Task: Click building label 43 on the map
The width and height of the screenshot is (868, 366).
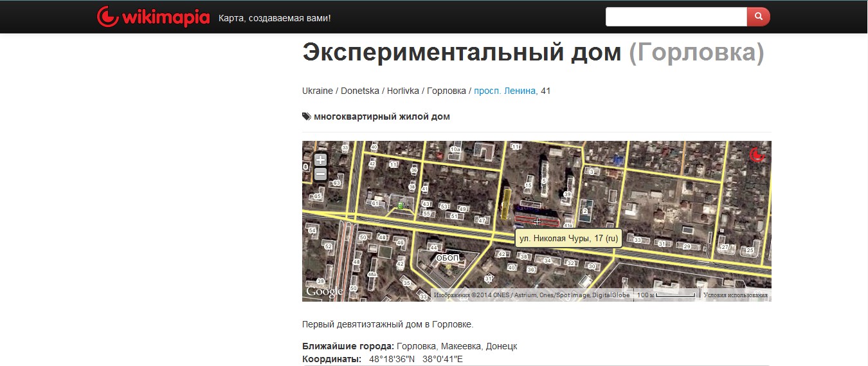Action: pos(426,204)
